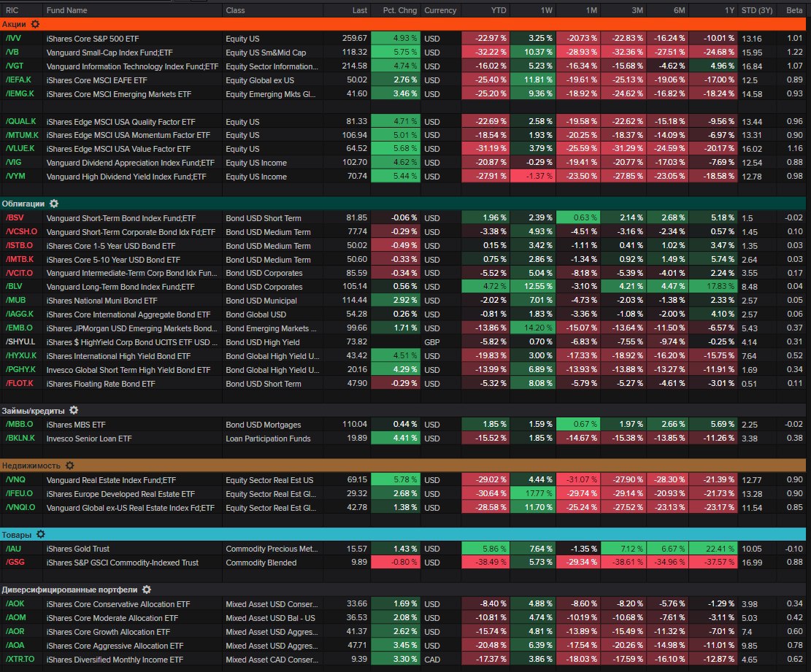Sort by Last column header
This screenshot has width=811, height=672.
point(359,10)
